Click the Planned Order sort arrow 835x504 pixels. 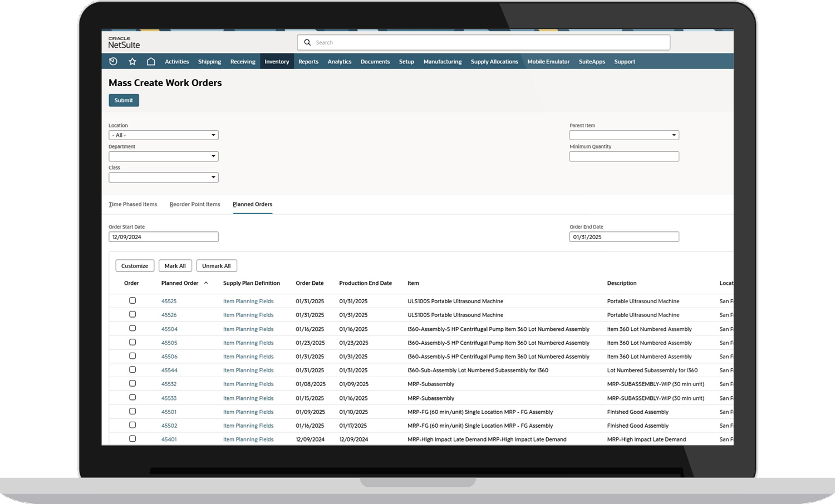tap(206, 283)
